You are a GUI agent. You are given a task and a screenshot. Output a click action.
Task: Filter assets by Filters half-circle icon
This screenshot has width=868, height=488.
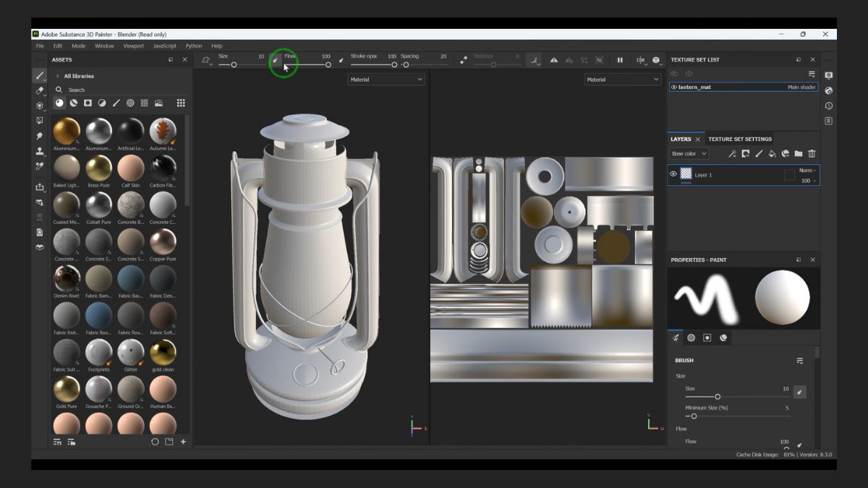102,103
